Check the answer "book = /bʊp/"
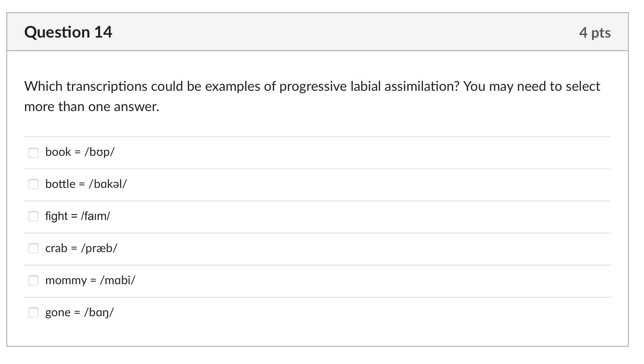This screenshot has width=644, height=364. pyautogui.click(x=33, y=152)
